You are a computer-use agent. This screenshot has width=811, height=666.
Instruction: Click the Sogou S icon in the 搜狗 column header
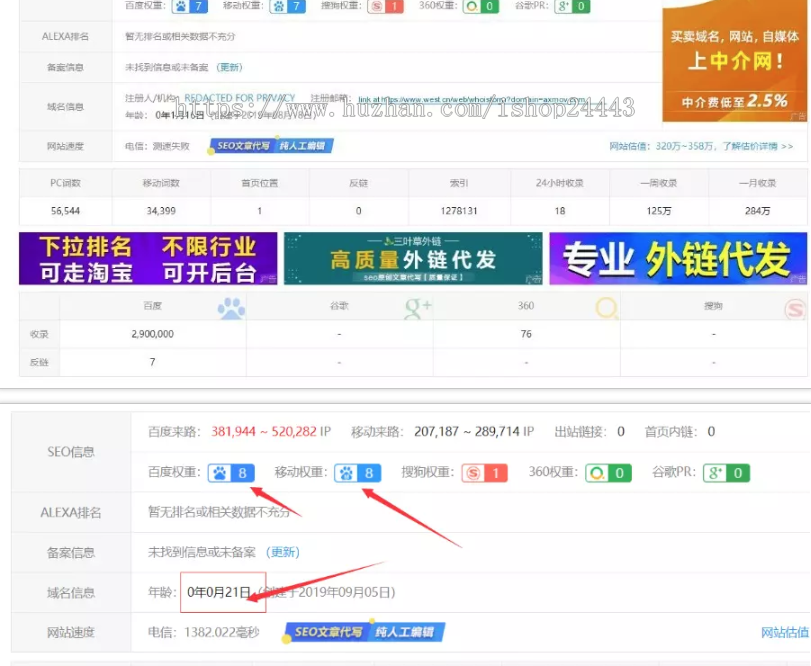[x=795, y=308]
